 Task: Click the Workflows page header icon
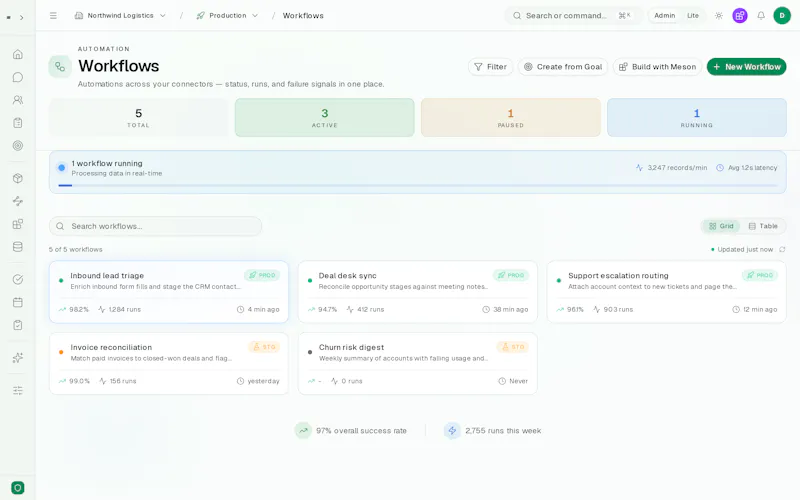60,67
